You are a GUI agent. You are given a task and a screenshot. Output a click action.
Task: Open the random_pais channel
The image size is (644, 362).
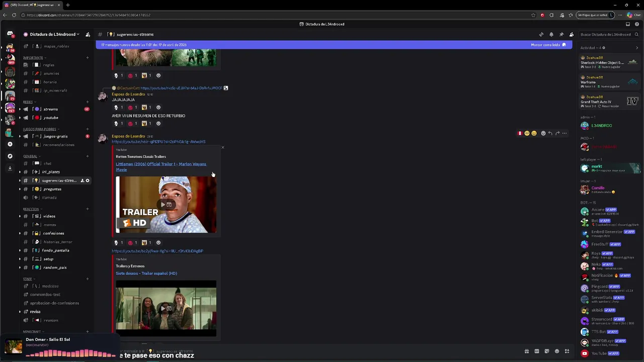[x=55, y=267]
